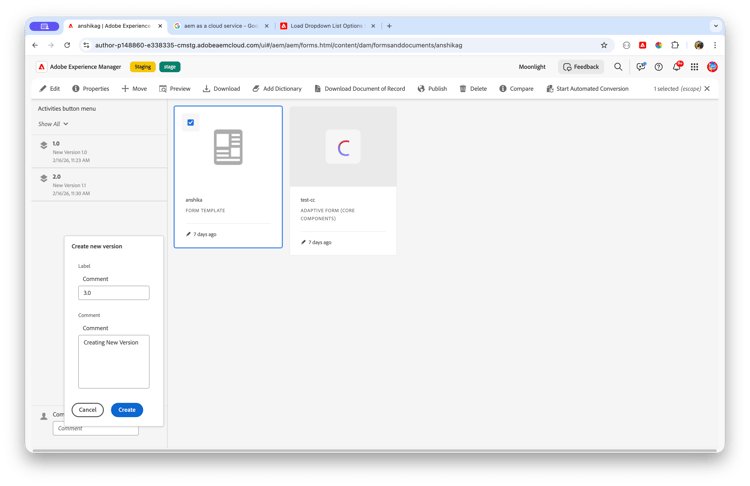Click the Move action
750x486 pixels.
point(134,88)
